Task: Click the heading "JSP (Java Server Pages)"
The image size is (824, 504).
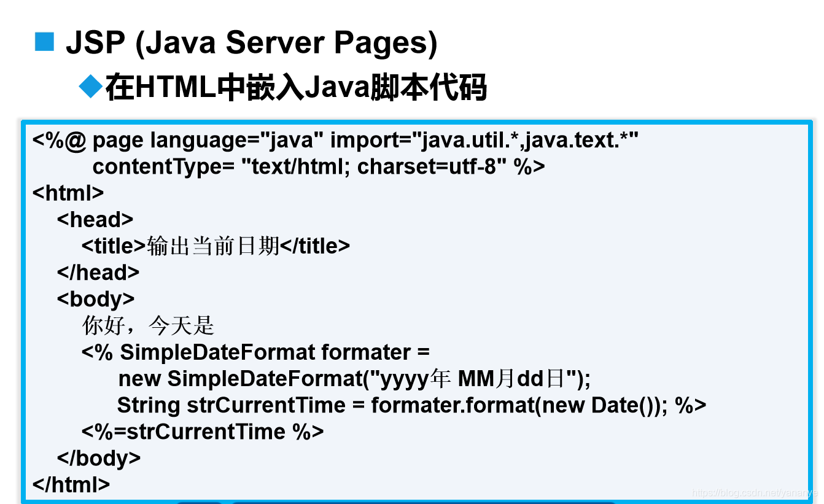Action: coord(251,44)
